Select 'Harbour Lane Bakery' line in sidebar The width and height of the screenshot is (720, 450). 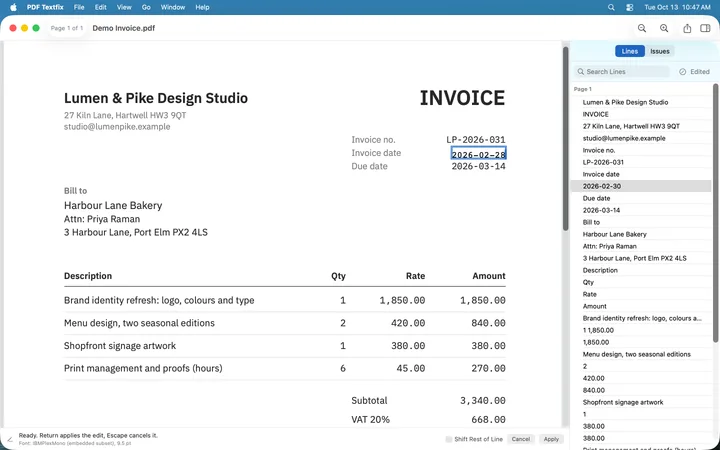641,234
